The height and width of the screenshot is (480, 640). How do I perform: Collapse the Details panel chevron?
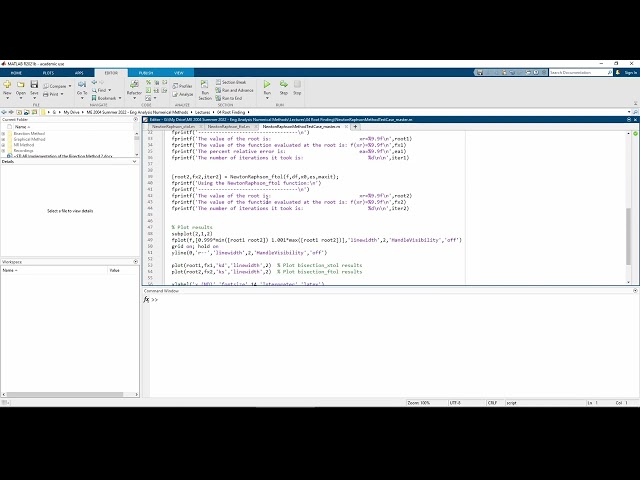click(x=134, y=162)
